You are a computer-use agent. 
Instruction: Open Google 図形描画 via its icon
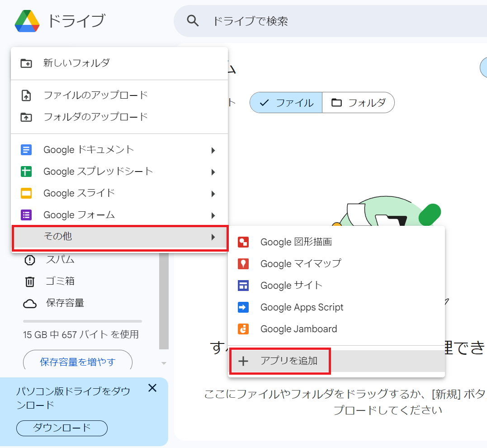click(x=244, y=242)
